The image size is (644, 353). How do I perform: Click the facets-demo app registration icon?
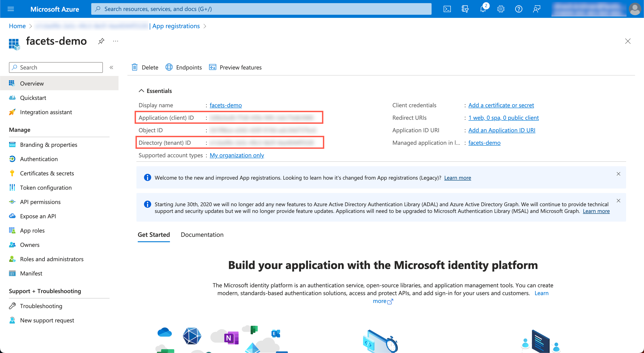coord(14,44)
